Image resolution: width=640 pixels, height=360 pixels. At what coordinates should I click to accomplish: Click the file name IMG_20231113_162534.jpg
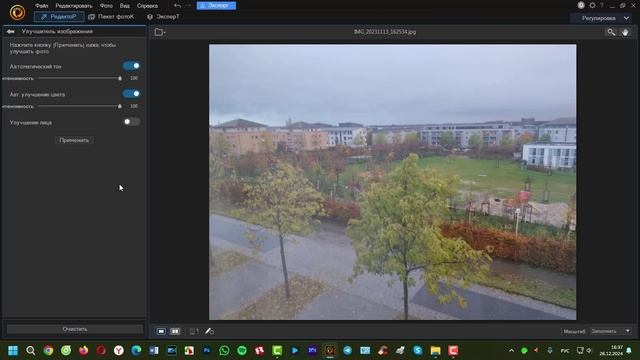click(385, 32)
